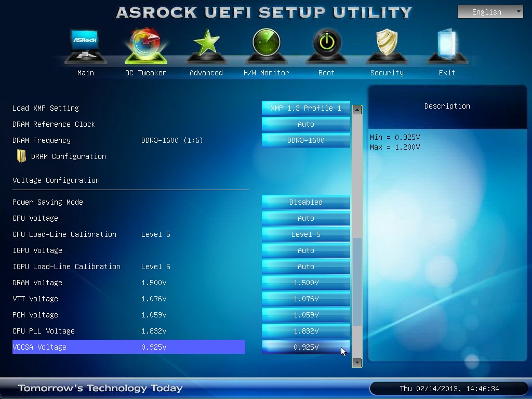The image size is (532, 399).
Task: Click the VCCSA Voltage 0.925V value button
Action: click(305, 347)
